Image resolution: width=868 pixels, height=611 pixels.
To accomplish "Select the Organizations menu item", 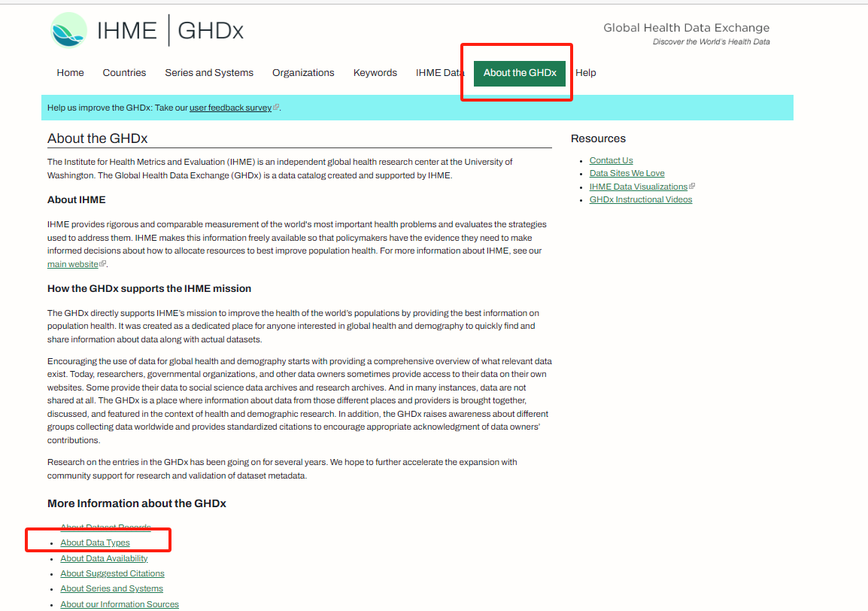I will (303, 73).
